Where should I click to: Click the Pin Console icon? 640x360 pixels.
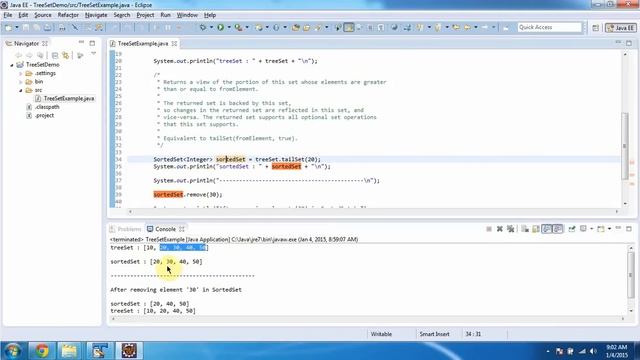(572, 229)
